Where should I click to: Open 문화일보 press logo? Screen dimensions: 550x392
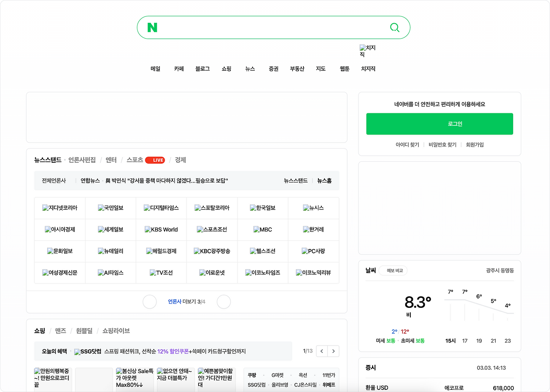[x=60, y=251]
